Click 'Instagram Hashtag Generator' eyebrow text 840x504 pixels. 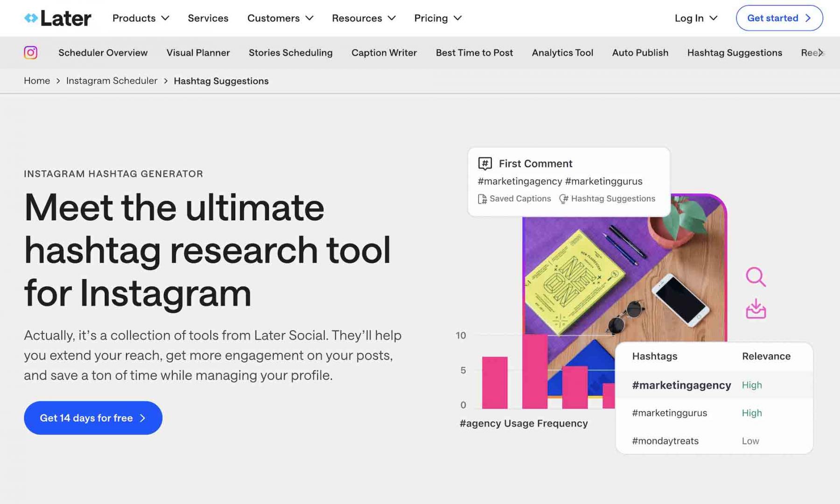[x=113, y=174]
